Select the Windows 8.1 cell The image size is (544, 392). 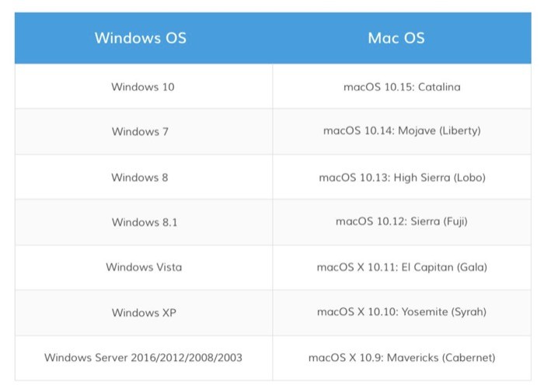(x=145, y=222)
